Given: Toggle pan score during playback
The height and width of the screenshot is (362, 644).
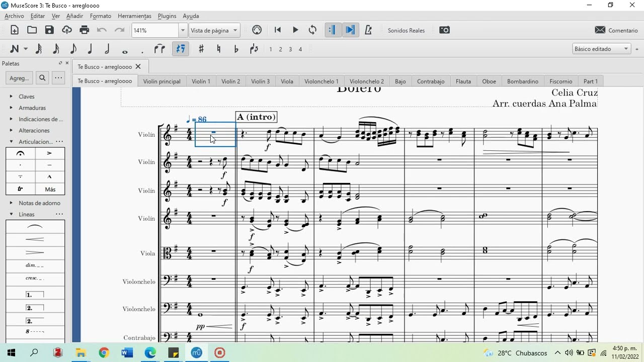Looking at the screenshot, I should point(350,30).
